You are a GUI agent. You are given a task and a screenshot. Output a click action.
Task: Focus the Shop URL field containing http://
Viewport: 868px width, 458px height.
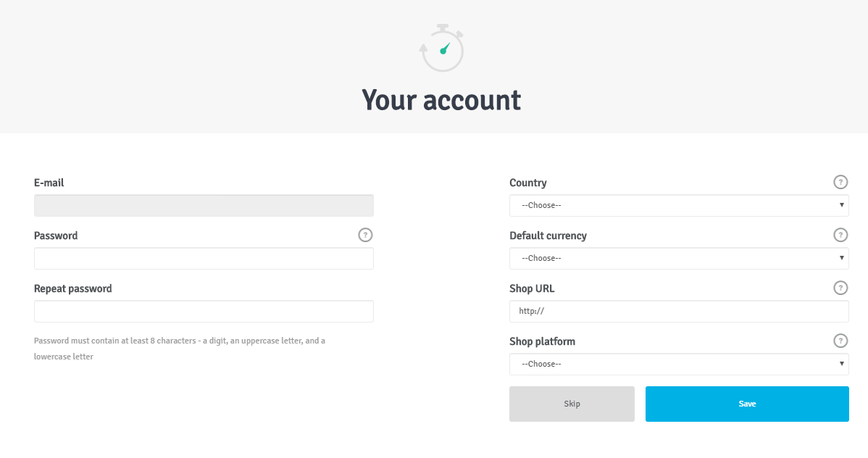tap(679, 311)
